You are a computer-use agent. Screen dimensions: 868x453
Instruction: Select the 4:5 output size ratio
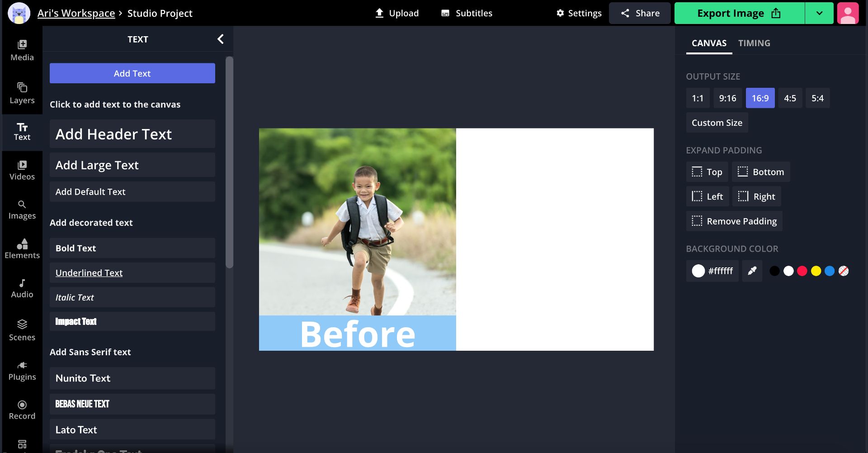[790, 98]
